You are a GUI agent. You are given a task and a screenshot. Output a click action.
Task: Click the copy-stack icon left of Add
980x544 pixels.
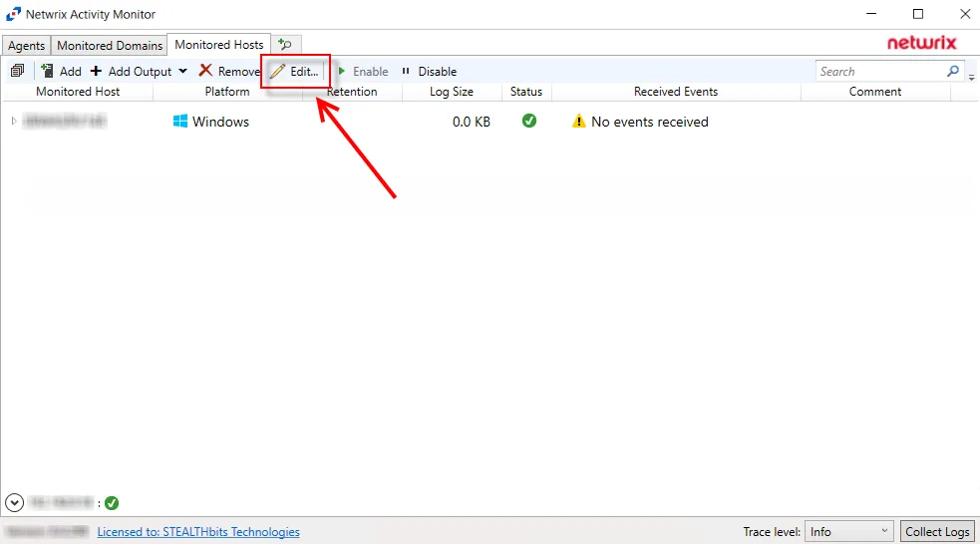[x=18, y=71]
